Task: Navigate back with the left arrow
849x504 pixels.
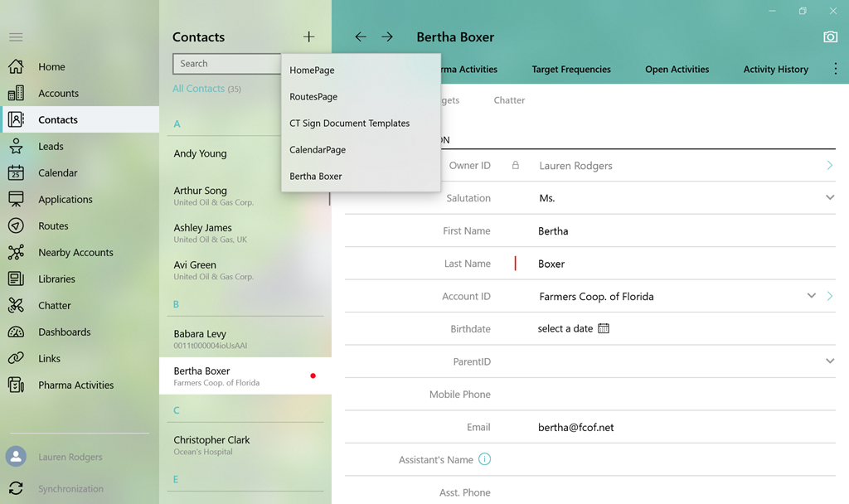Action: point(361,37)
